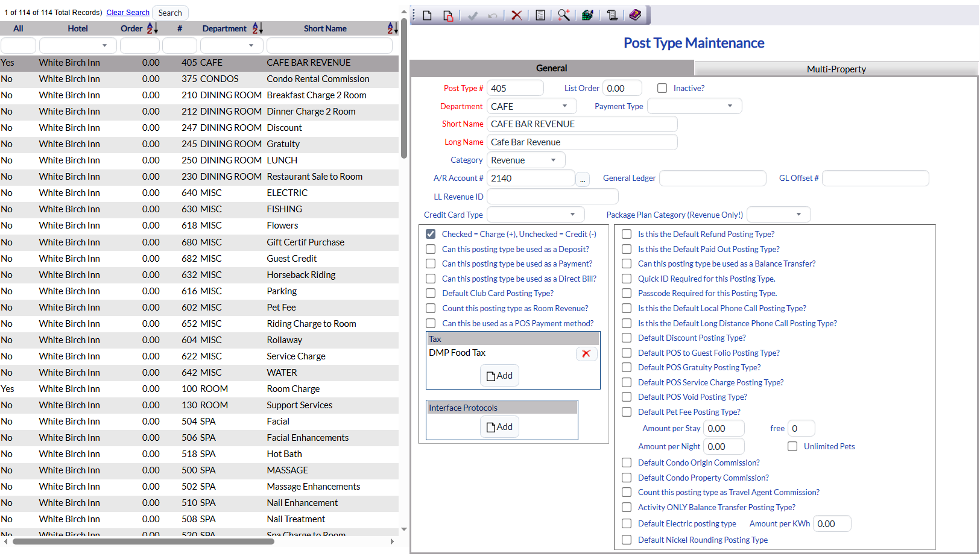Uncheck Charge/Credit checkbox
This screenshot has height=559, width=980.
pos(431,234)
